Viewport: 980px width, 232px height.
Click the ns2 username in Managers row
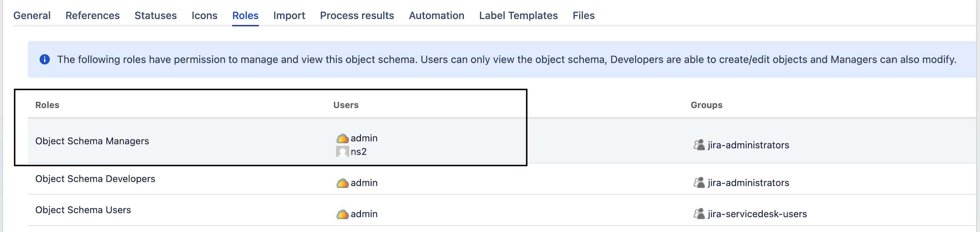point(358,152)
